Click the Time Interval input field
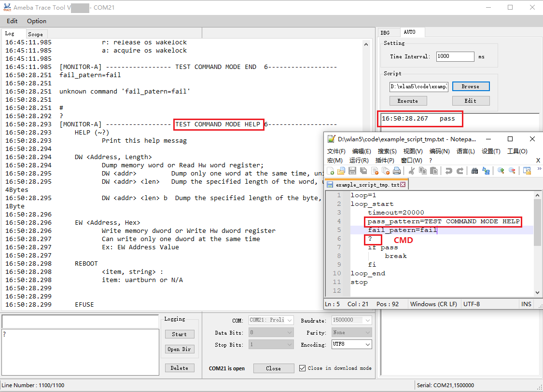The image size is (543, 392). coord(455,56)
